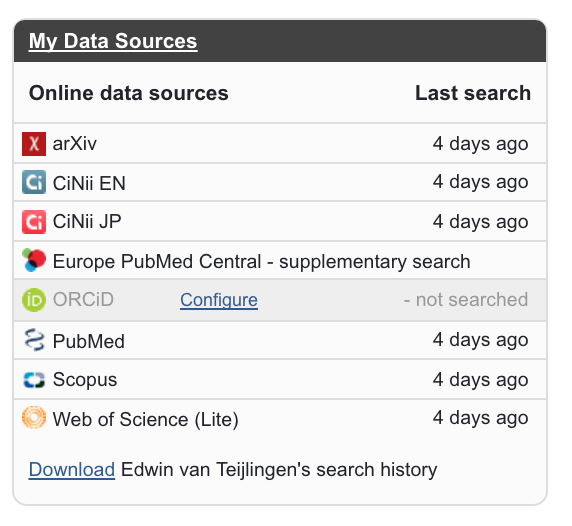572x526 pixels.
Task: Select the CiNii JP row label
Action: coord(87,221)
